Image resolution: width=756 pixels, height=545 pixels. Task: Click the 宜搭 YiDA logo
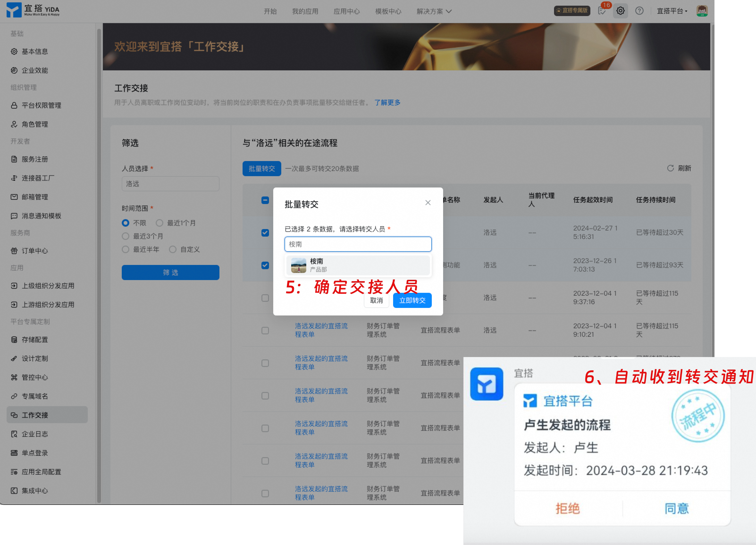[33, 10]
